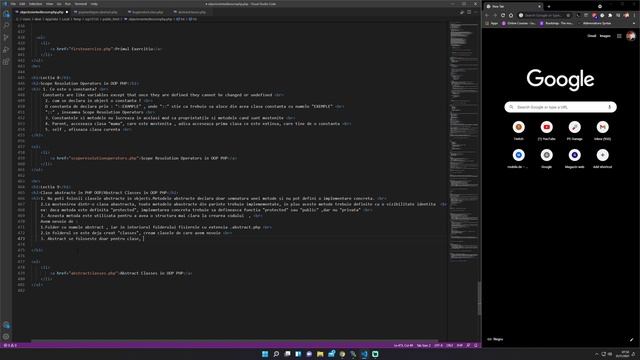The height and width of the screenshot is (360, 640).
Task: Click the UTF-8 encoding in status bar
Action: click(x=438, y=346)
